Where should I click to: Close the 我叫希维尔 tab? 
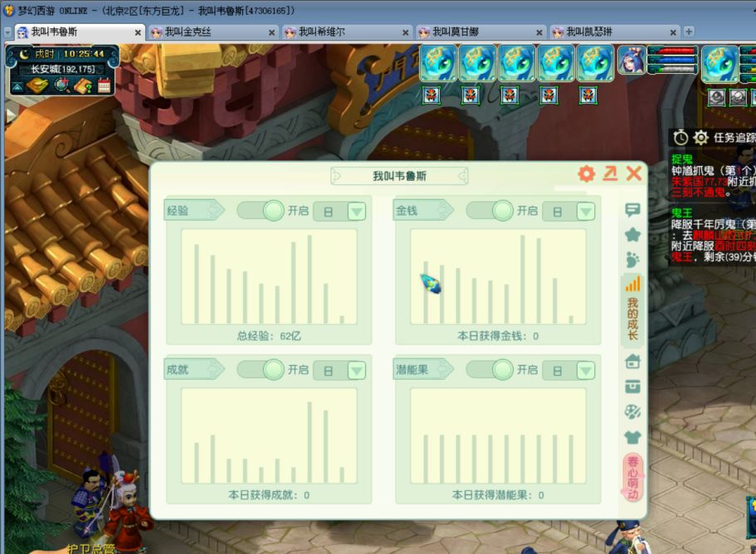coord(406,32)
